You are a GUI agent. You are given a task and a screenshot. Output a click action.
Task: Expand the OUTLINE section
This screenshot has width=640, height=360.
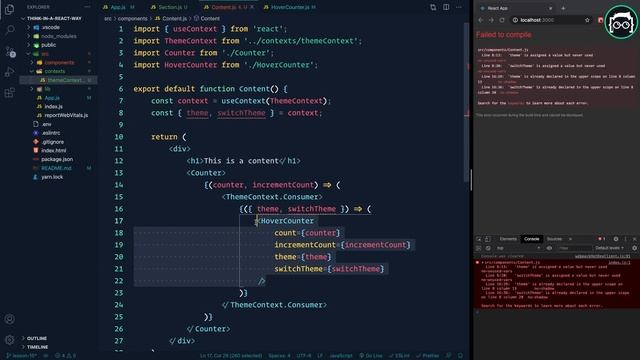pos(36,338)
